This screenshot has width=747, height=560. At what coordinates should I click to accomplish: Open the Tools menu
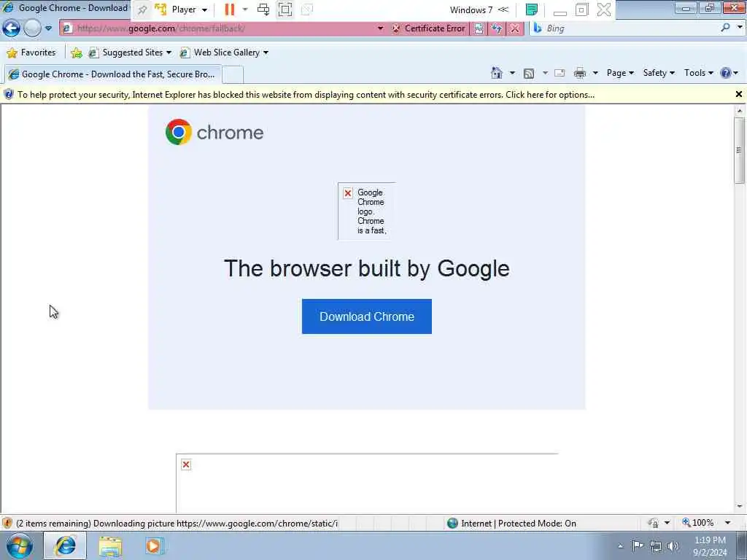pos(698,73)
